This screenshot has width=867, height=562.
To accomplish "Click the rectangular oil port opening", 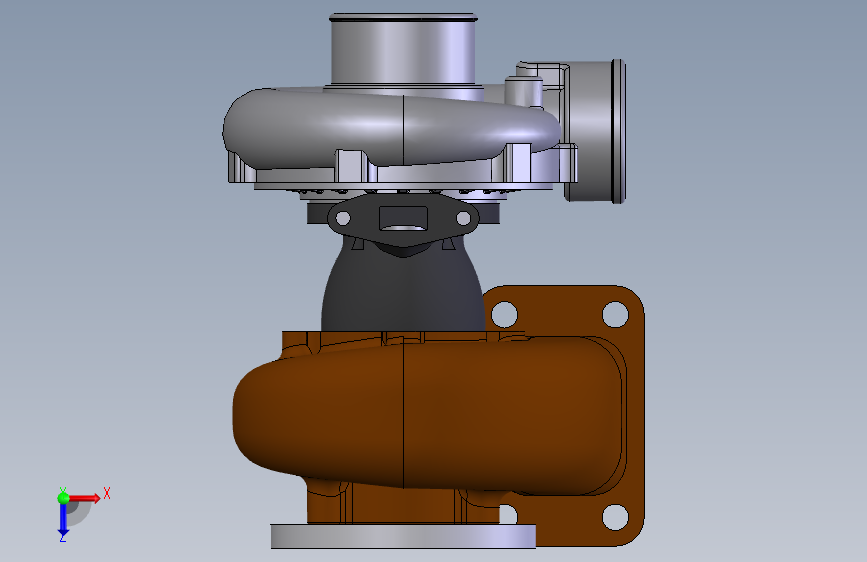I will point(403,218).
